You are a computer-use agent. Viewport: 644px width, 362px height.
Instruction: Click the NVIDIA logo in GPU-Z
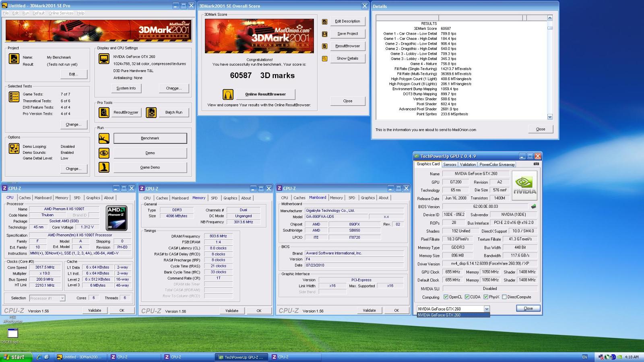click(524, 186)
